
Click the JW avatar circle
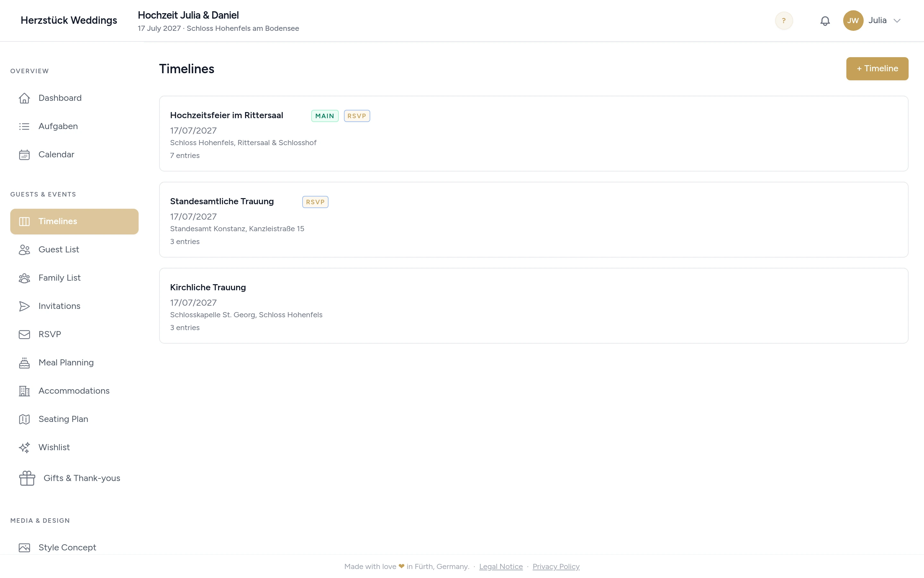pyautogui.click(x=853, y=21)
